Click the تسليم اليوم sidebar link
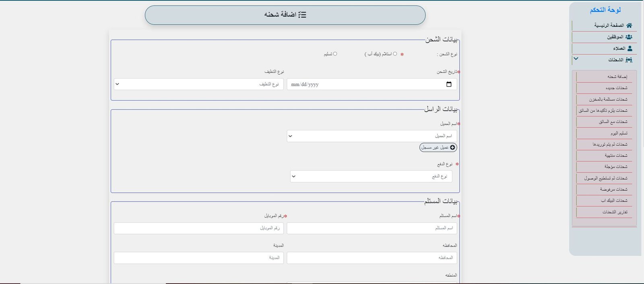The image size is (644, 284). pos(619,133)
